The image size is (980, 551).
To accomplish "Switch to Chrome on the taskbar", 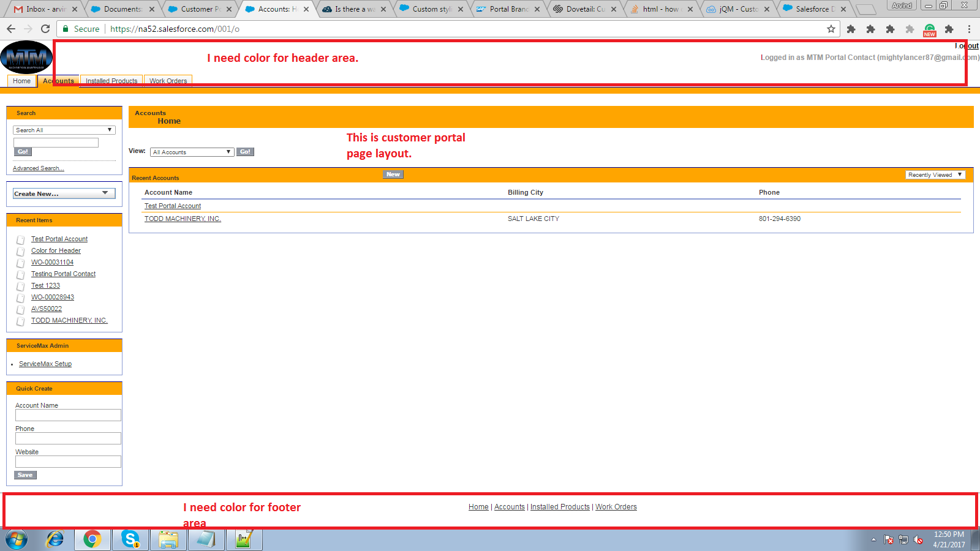I will pyautogui.click(x=92, y=539).
